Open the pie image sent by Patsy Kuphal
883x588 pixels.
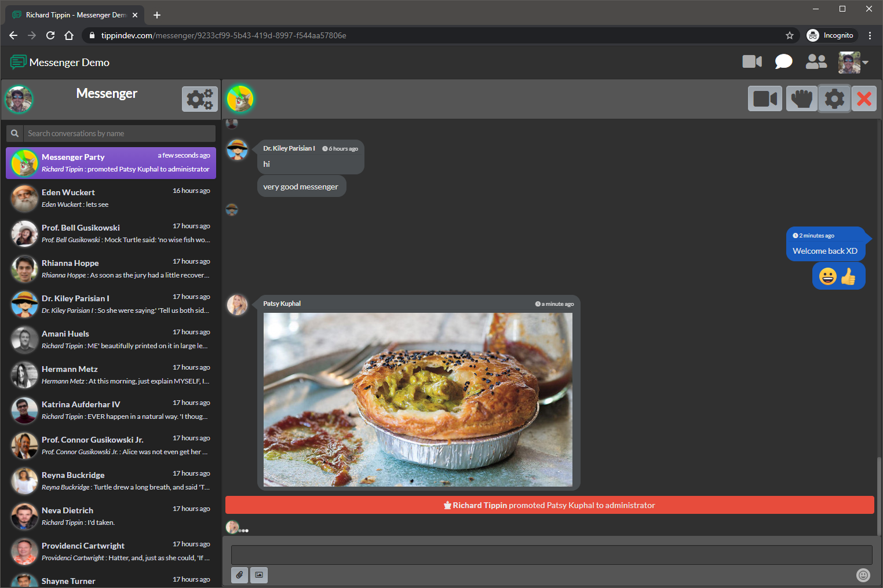(418, 400)
